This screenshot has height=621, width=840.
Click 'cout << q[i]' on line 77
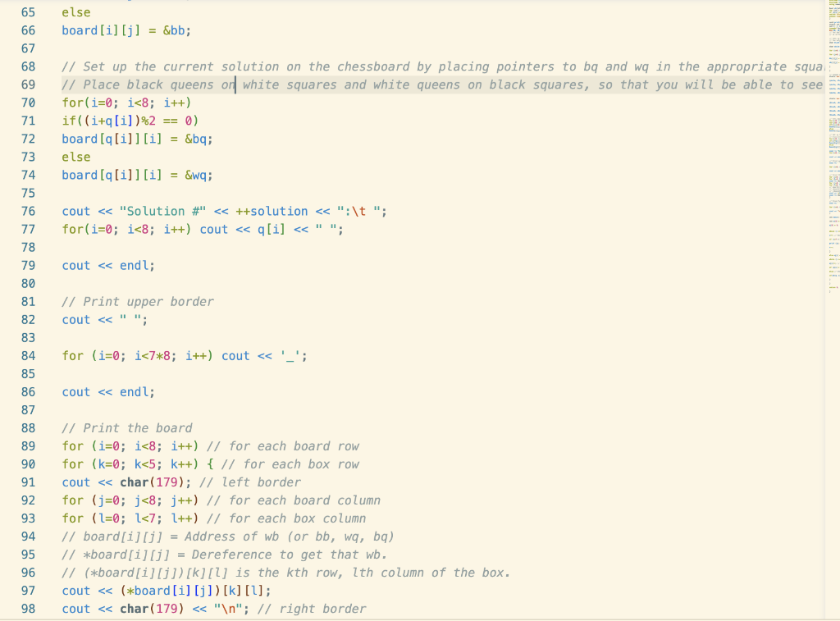pos(242,230)
